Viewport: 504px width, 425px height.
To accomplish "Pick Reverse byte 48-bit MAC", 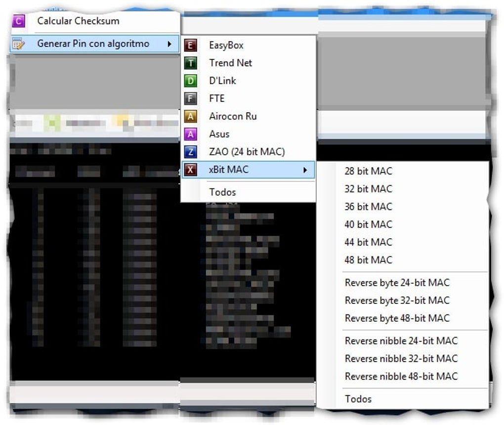I will point(403,318).
